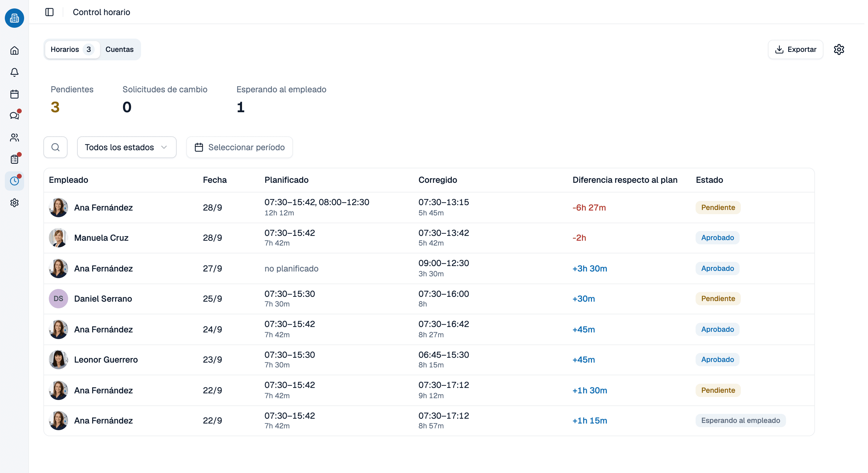Open notifications bell icon

tap(14, 72)
